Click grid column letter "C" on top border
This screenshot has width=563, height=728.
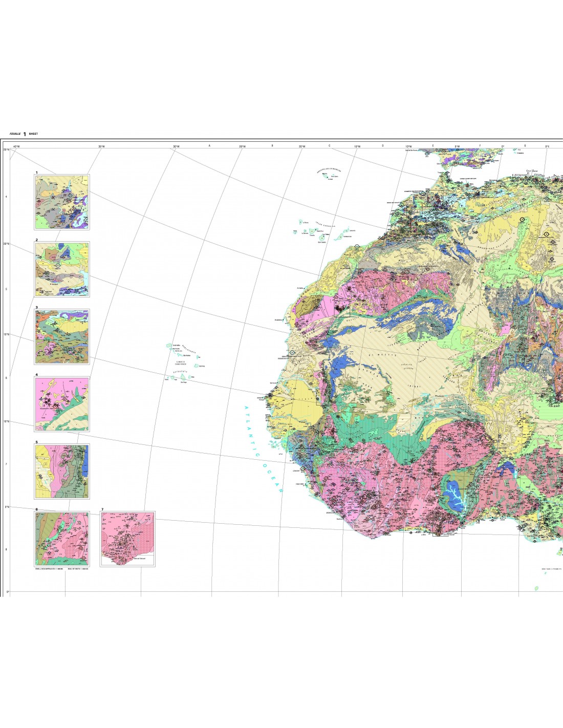(330, 146)
